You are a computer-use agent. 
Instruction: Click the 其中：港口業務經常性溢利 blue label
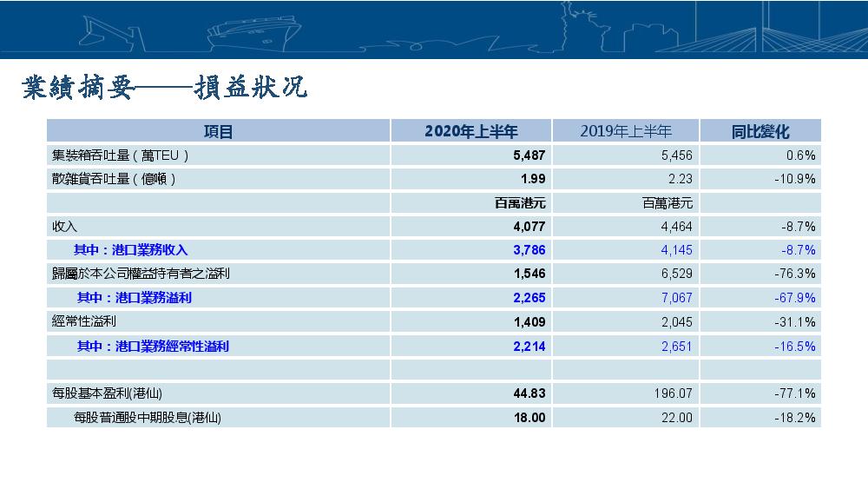pos(153,347)
